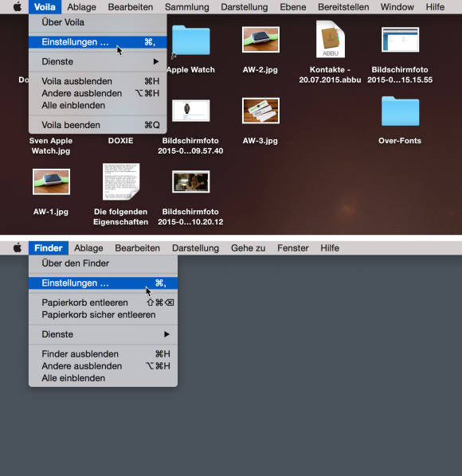Image resolution: width=462 pixels, height=476 pixels.
Task: Open Ablage menu in Finder menu bar
Action: (x=88, y=248)
